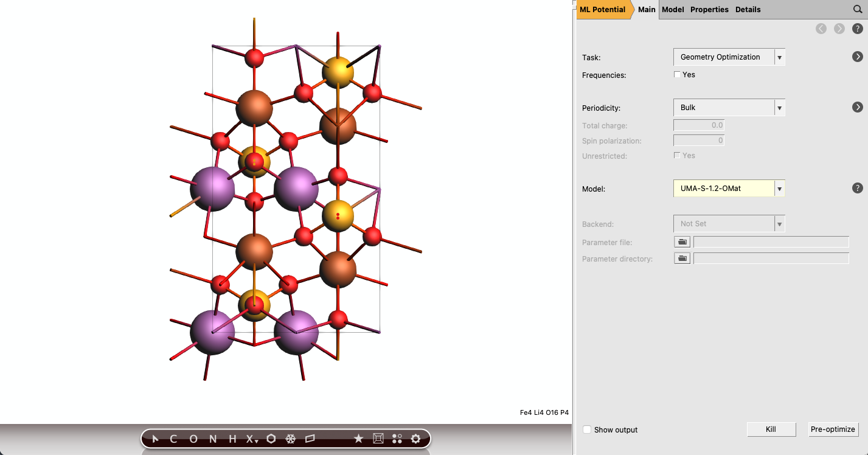
Task: Choose the Carbon atom tool
Action: tap(173, 439)
